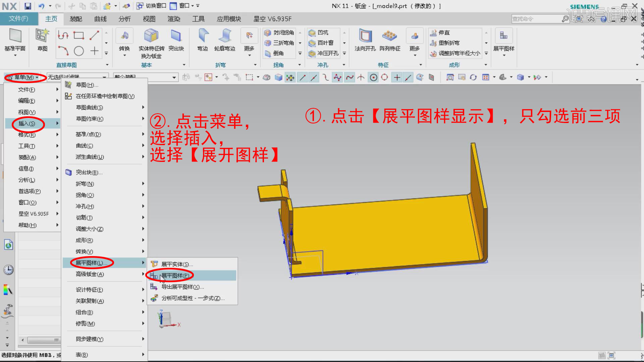
Task: Toggle the point on curve snap option
Action: (x=408, y=78)
